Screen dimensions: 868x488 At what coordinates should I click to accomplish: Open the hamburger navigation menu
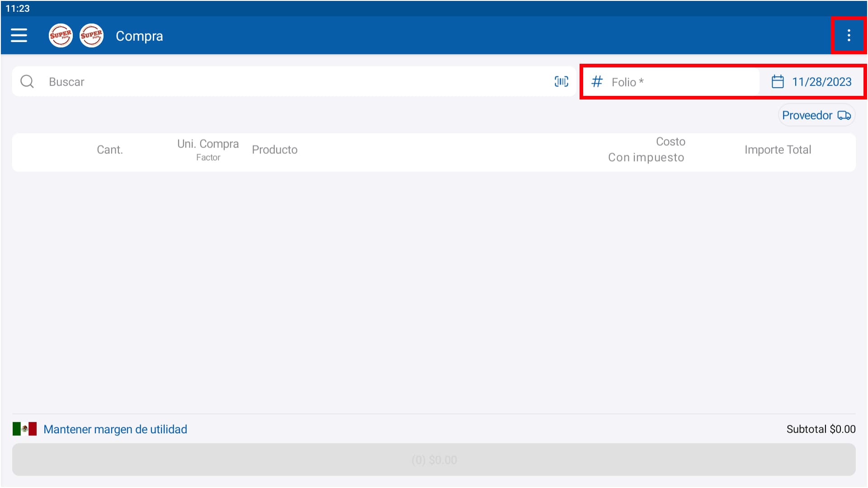coord(19,35)
